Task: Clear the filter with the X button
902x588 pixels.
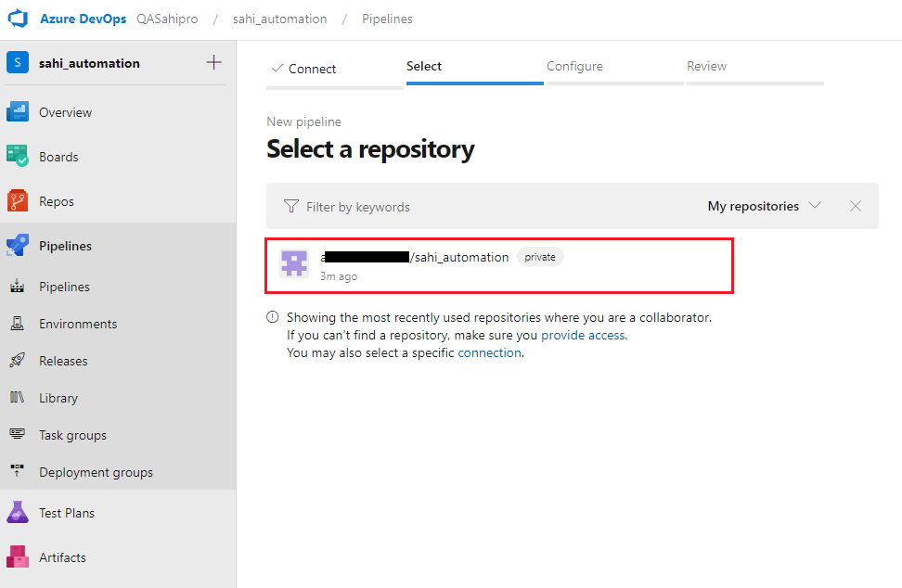Action: 856,206
